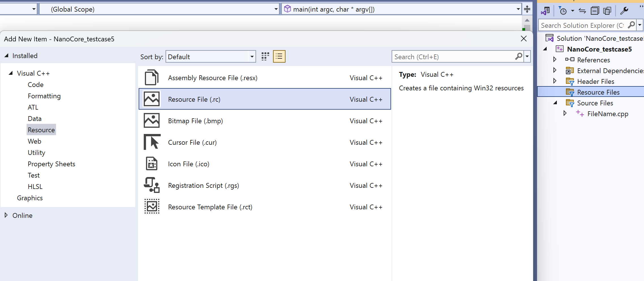Click the Registration Script (.rgs) icon
The width and height of the screenshot is (644, 281).
152,185
